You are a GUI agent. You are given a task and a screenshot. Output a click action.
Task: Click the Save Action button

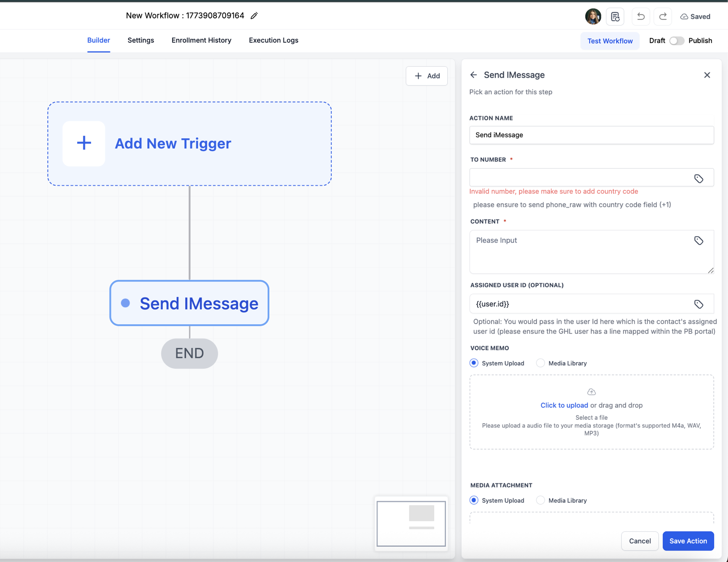click(x=688, y=541)
